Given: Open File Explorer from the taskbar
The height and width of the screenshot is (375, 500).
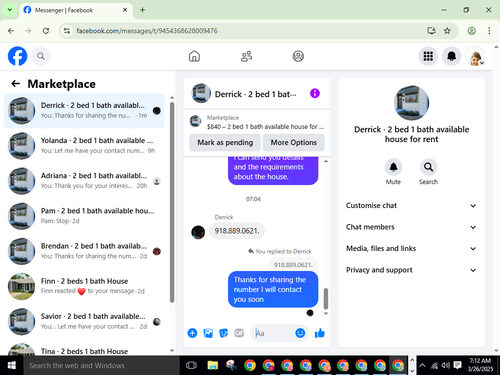Looking at the screenshot, I should (x=213, y=365).
